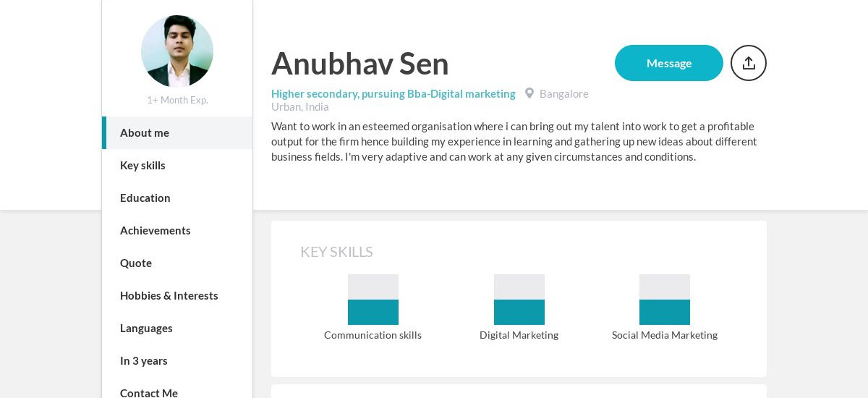Image resolution: width=868 pixels, height=398 pixels.
Task: Go to Key skills section
Action: pyautogui.click(x=142, y=165)
